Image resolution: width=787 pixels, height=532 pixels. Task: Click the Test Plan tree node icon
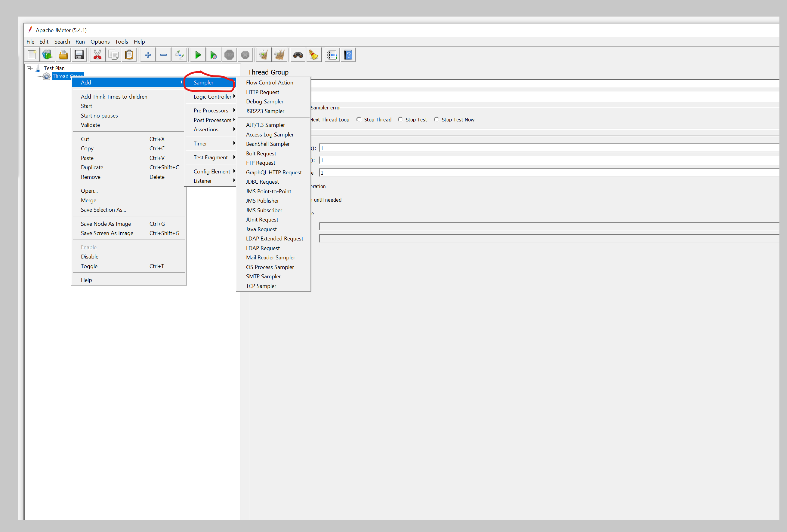click(38, 68)
